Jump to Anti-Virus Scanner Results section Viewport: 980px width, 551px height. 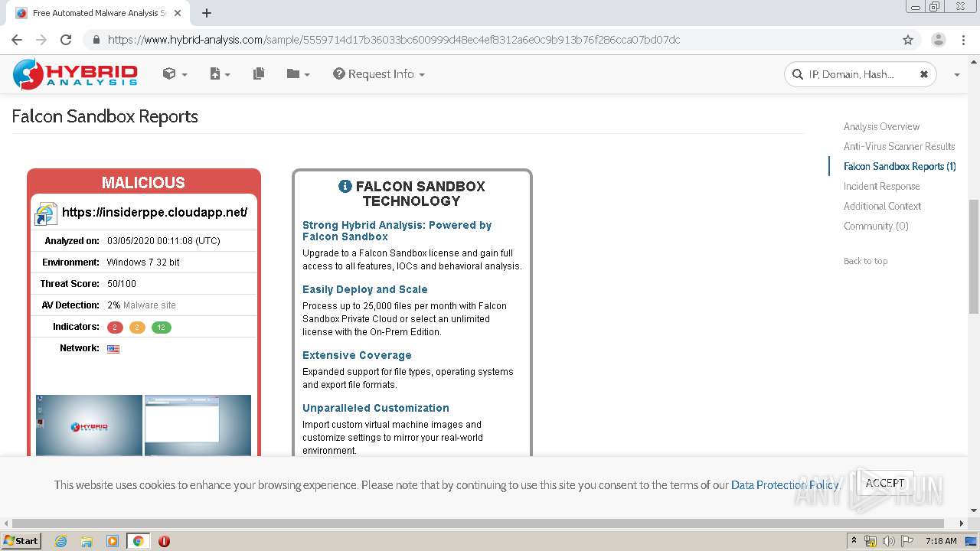899,146
